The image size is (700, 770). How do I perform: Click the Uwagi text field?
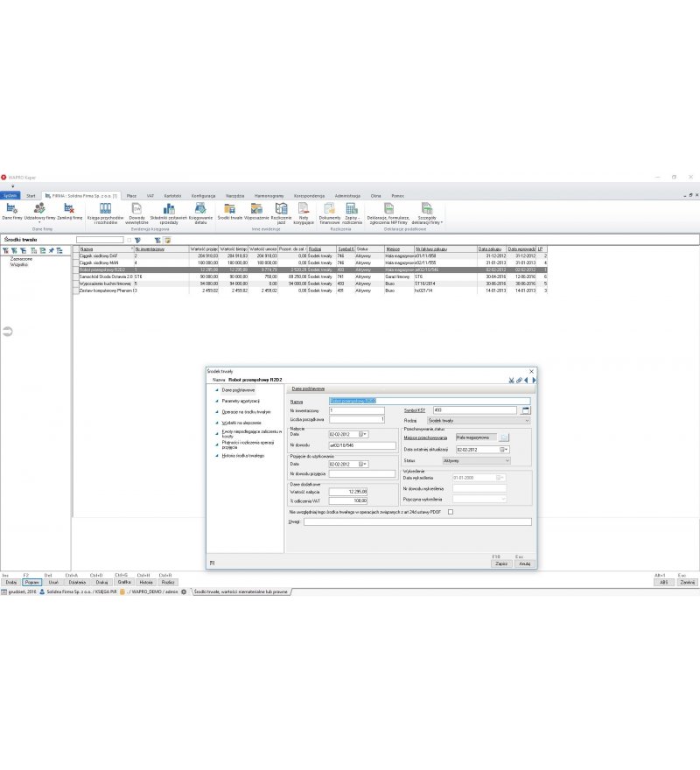417,521
